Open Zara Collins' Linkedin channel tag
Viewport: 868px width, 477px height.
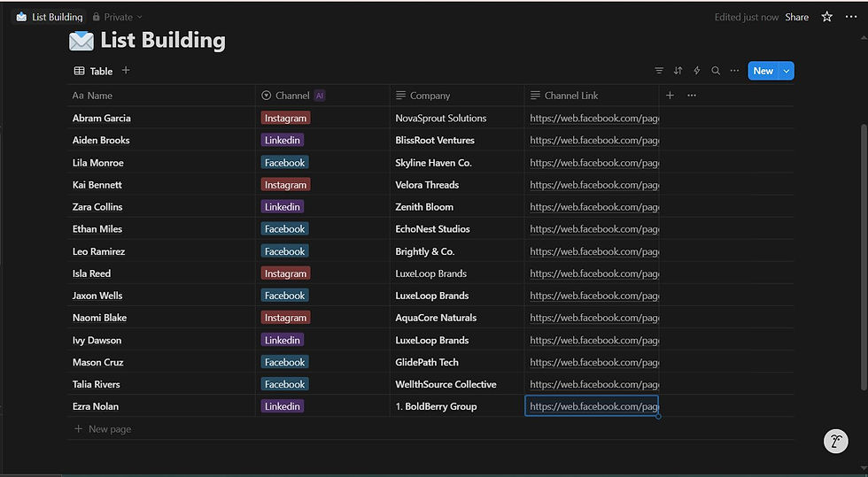coord(283,207)
